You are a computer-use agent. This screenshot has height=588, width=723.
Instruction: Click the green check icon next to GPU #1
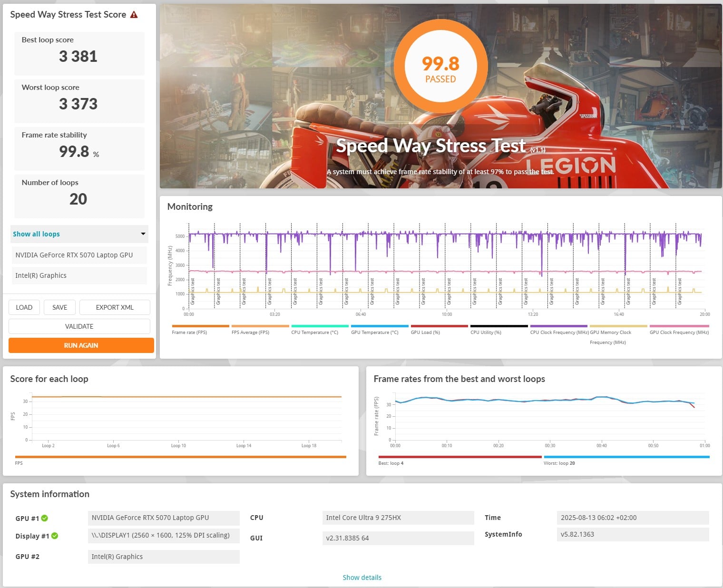[x=44, y=518]
